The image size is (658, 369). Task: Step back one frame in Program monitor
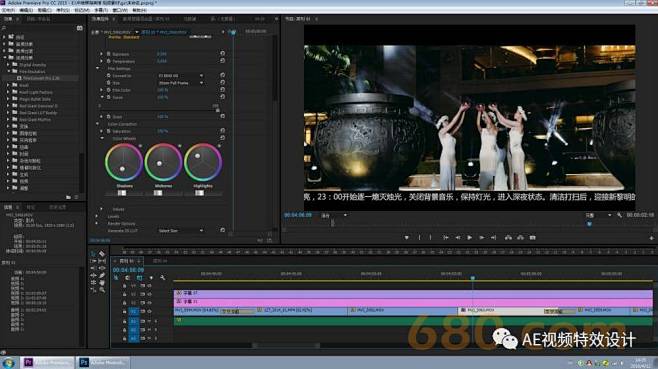[458, 238]
